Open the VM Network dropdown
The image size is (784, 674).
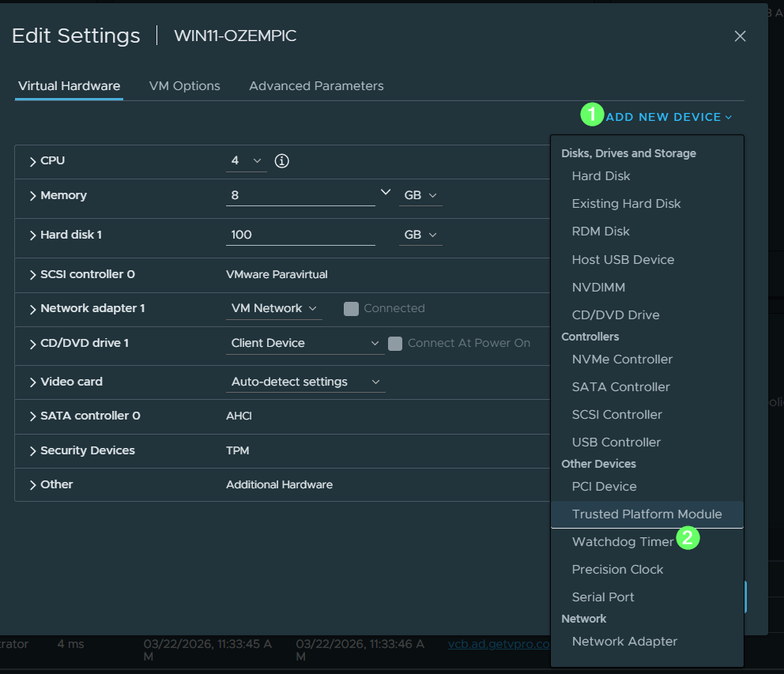pos(273,309)
